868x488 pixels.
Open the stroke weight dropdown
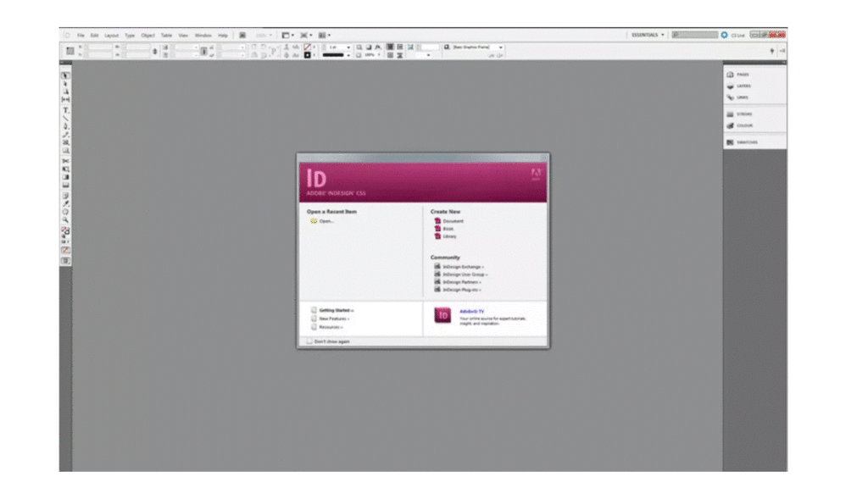[348, 47]
